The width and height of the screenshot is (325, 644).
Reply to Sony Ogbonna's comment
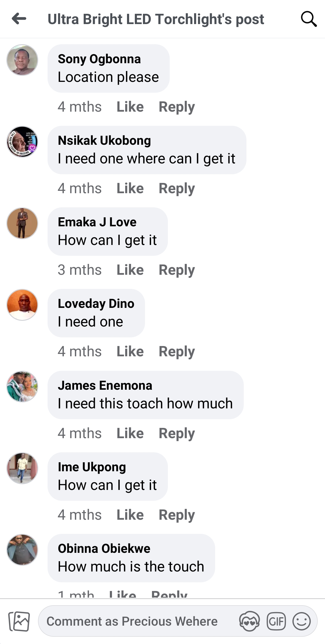(177, 107)
